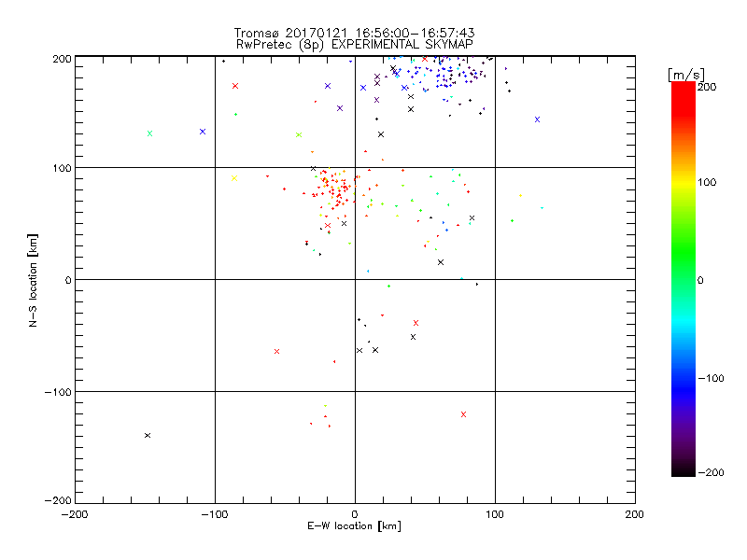Select the "N-S location [km]" axis label
Viewport: 747px width, 560px height.
[33, 281]
